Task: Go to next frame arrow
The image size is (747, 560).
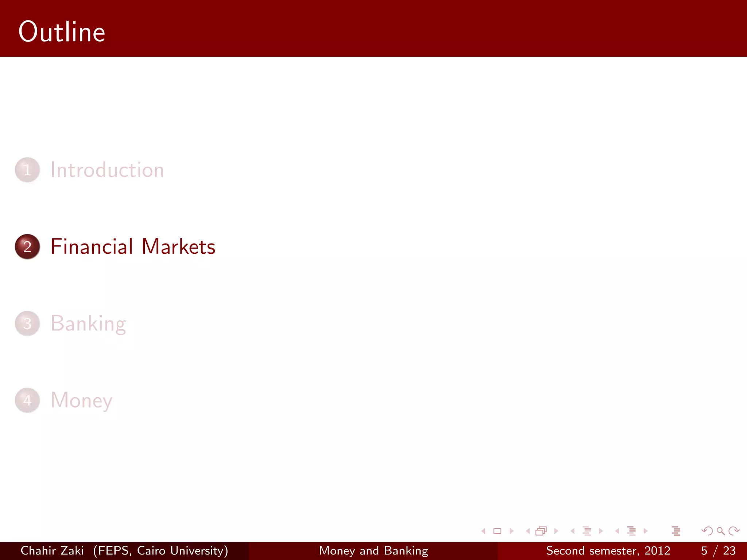Action: tap(556, 531)
